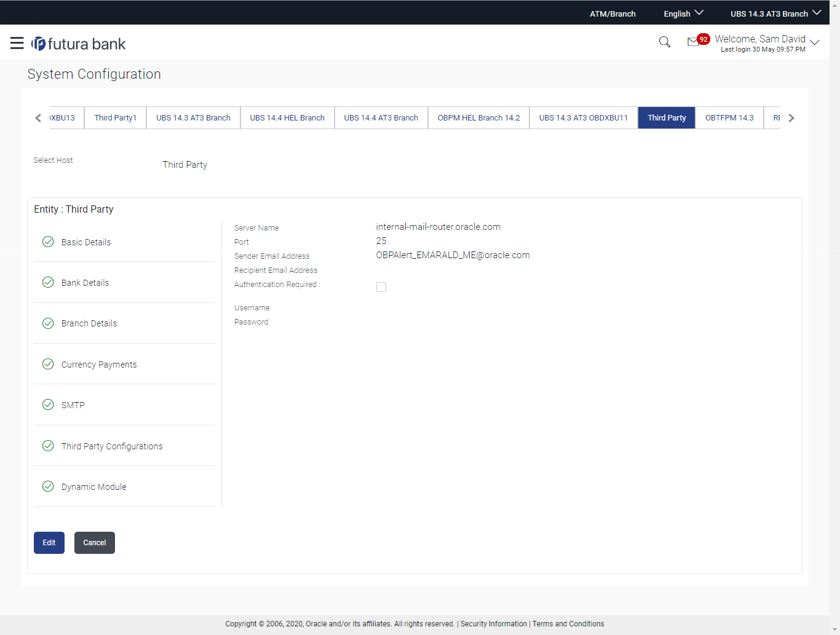Click Third Party Configurations check icon

point(48,446)
